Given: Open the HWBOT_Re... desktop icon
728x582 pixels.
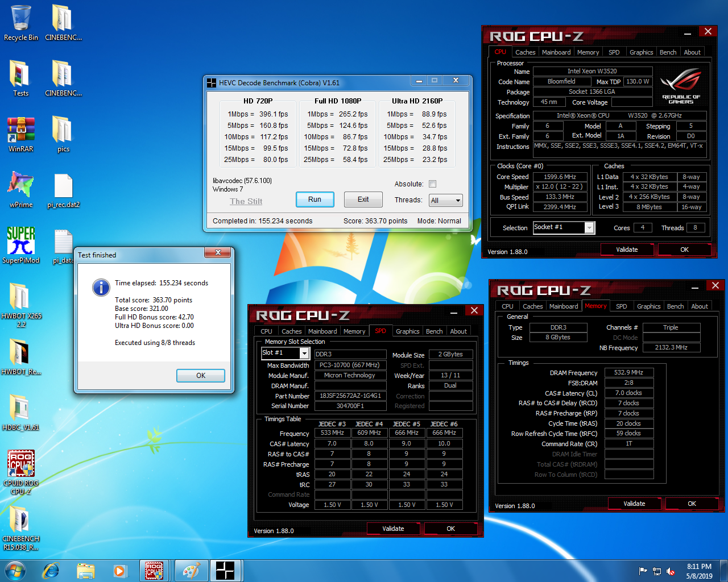Looking at the screenshot, I should [20, 357].
